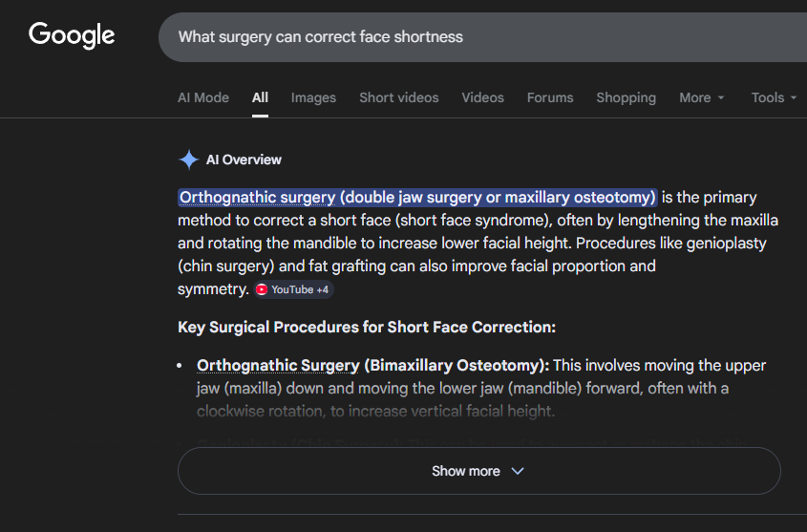Click the AI Overview sparkle icon
The height and width of the screenshot is (532, 807).
click(x=189, y=160)
